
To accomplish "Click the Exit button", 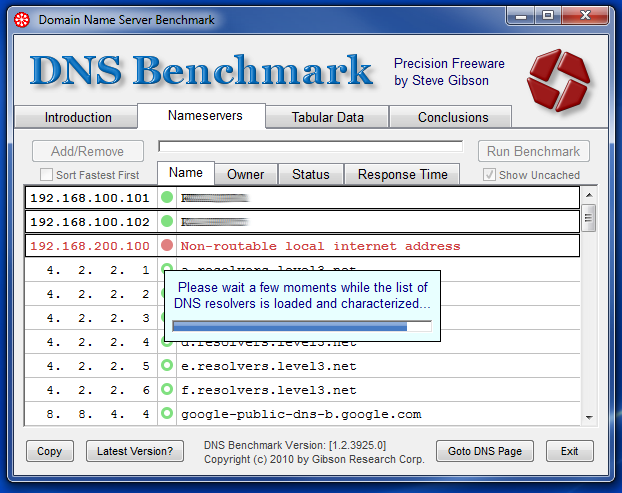I will (570, 451).
